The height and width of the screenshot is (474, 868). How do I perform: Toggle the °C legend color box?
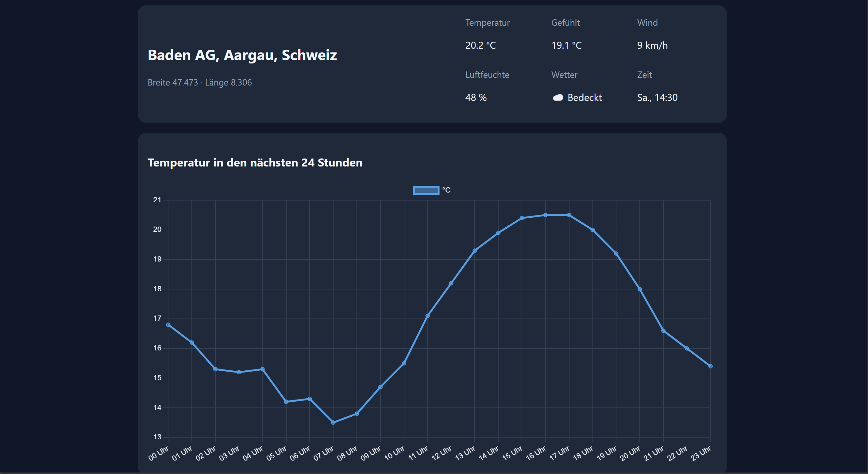pyautogui.click(x=426, y=190)
